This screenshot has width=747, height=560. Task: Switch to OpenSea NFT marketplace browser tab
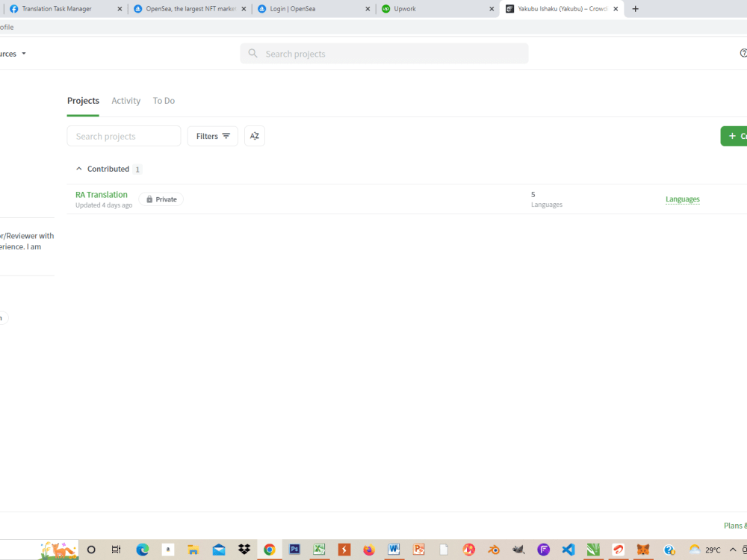coord(190,8)
